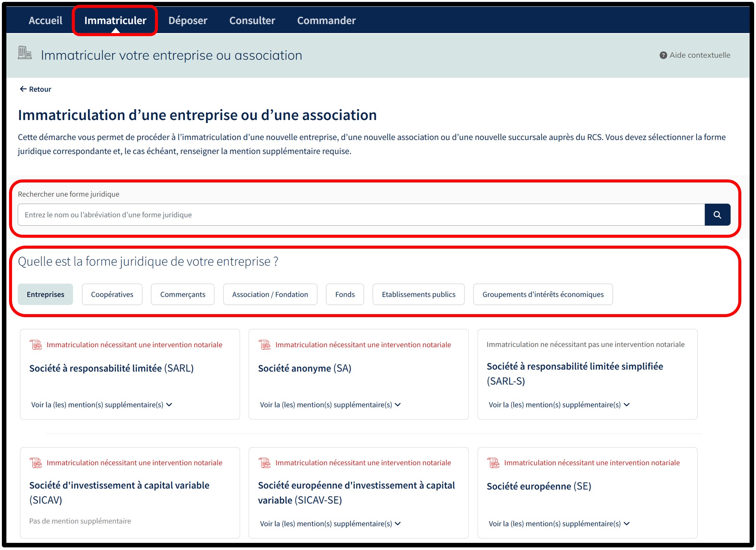Click notarial document icon on SARL card
Viewport: 756px width, 550px height.
pos(36,345)
